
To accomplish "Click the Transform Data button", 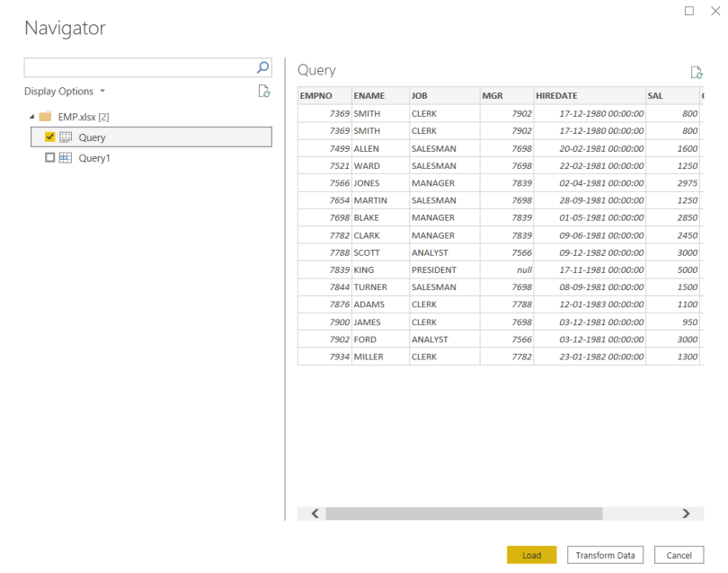I will [605, 555].
